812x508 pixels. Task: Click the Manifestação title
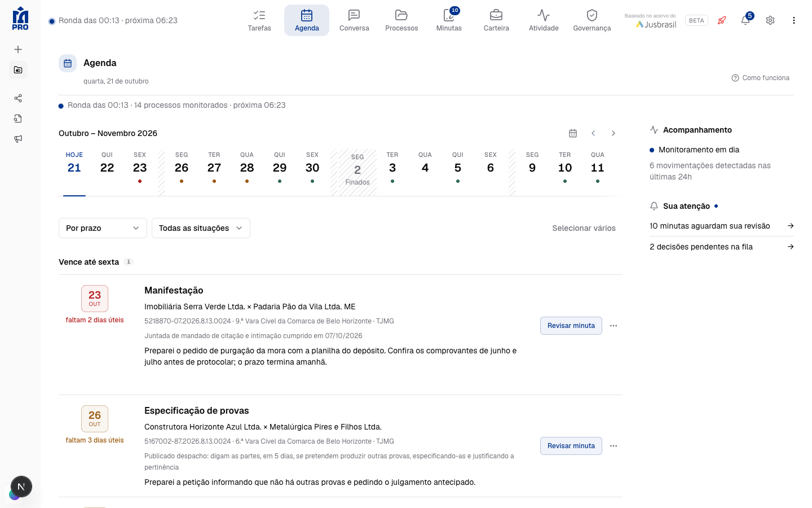174,290
